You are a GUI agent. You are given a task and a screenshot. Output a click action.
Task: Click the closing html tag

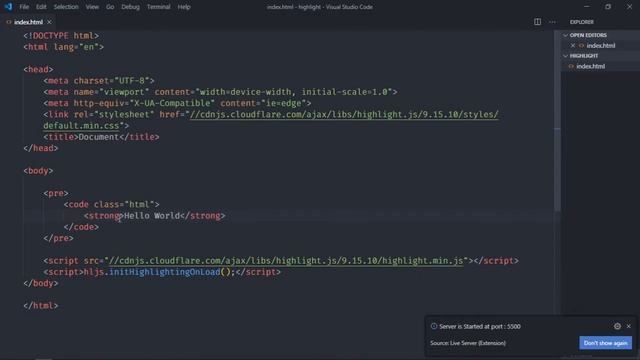pos(40,306)
